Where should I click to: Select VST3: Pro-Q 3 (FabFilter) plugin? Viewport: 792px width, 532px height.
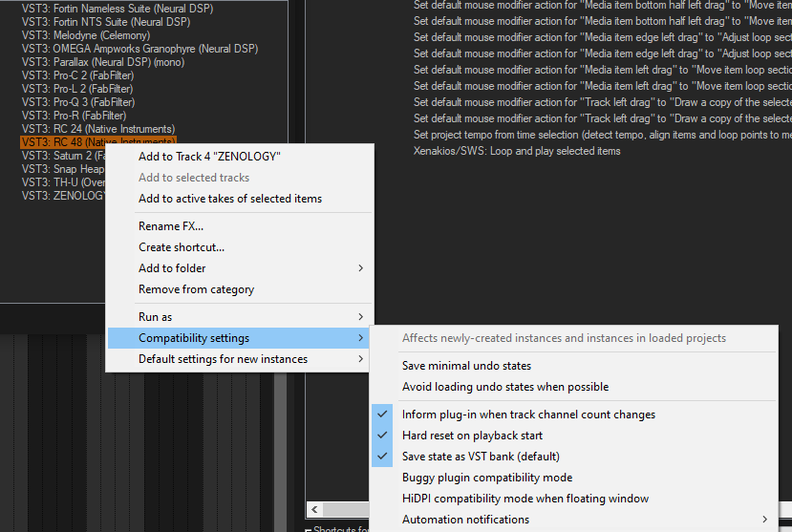point(78,102)
